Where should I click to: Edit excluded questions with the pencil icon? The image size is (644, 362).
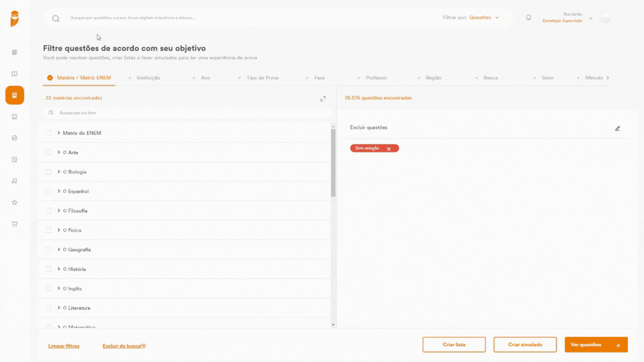[618, 128]
